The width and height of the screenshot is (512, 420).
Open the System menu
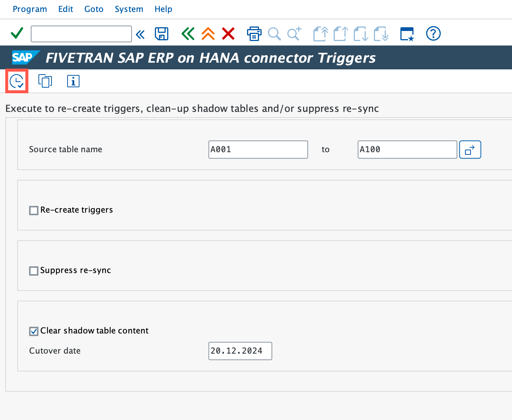tap(129, 9)
